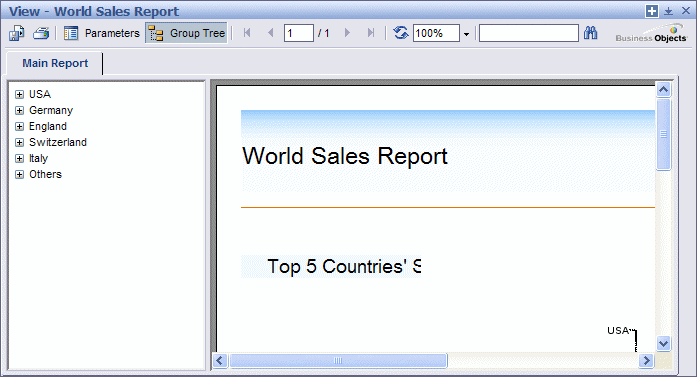Select USA in group tree
This screenshot has width=697, height=377.
point(40,94)
